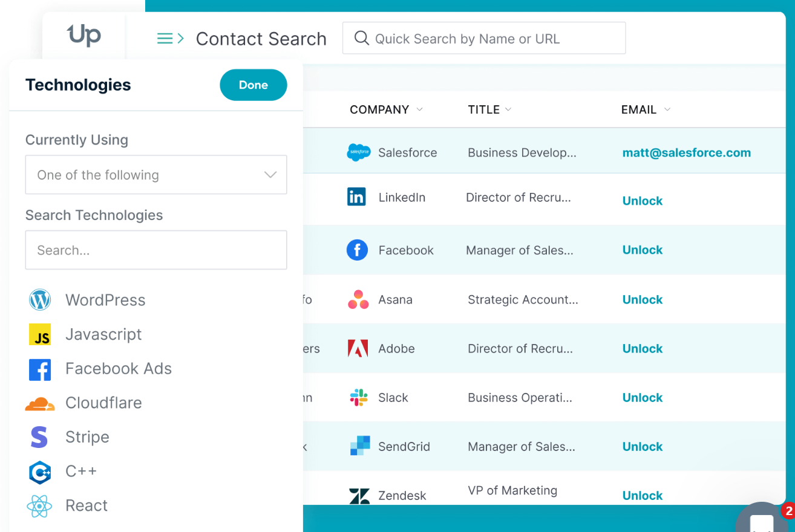
Task: Unlock the Asana contact email
Action: pyautogui.click(x=643, y=299)
